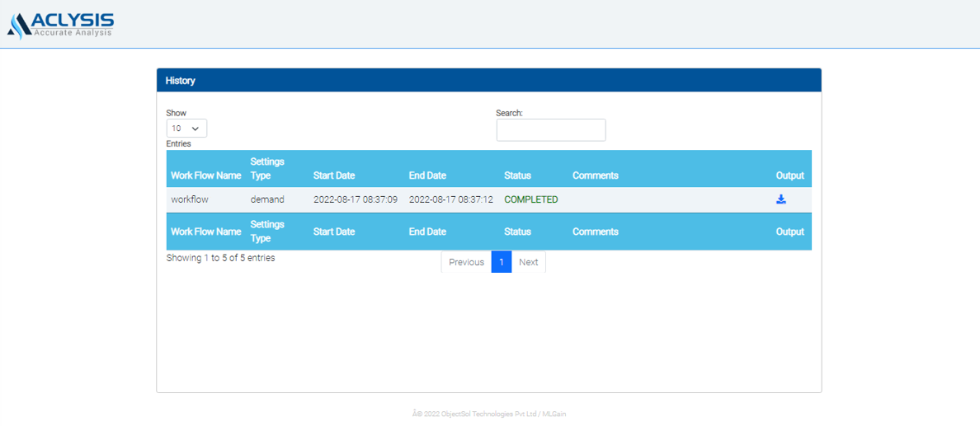Click the COMPLETED status text
This screenshot has height=426, width=980.
pos(530,199)
